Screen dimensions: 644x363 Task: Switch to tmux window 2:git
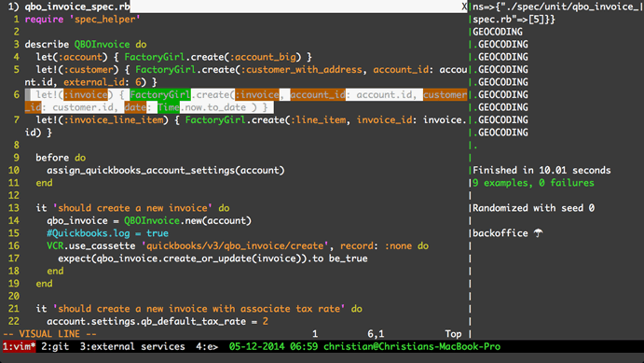pos(55,346)
